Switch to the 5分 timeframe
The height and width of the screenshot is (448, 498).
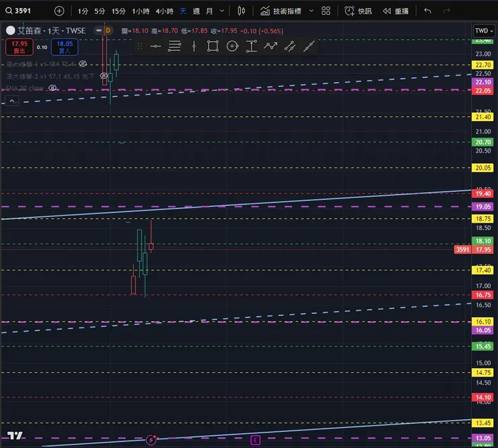click(x=100, y=11)
